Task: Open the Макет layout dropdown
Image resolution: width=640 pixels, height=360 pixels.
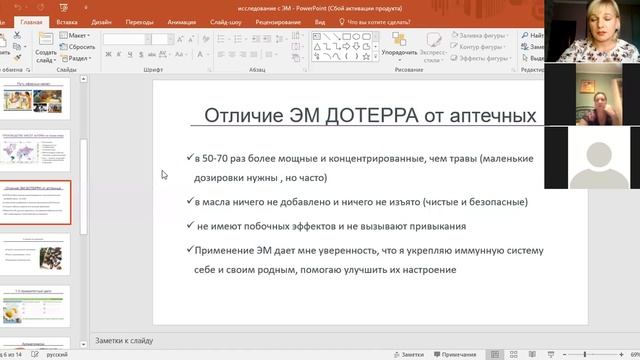Action: click(75, 36)
